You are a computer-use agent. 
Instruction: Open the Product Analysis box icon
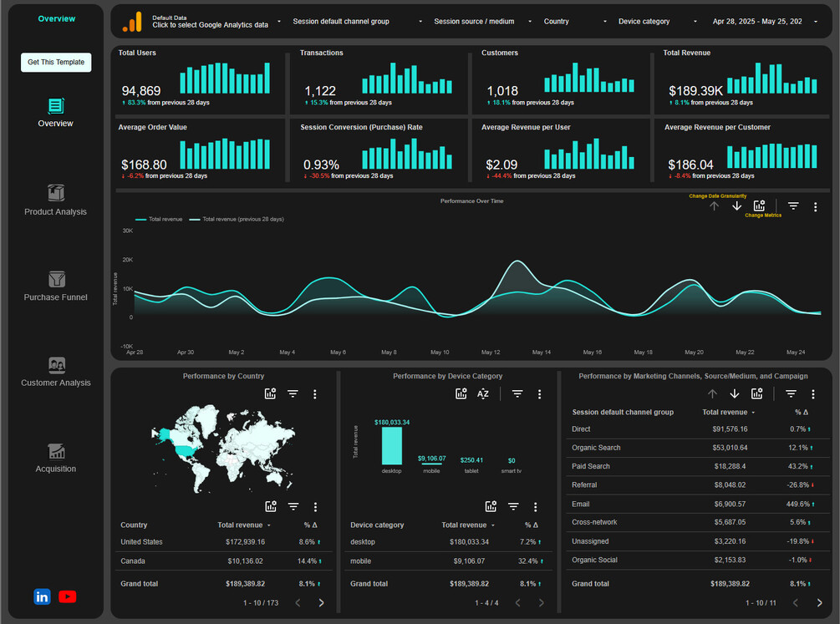(x=56, y=193)
